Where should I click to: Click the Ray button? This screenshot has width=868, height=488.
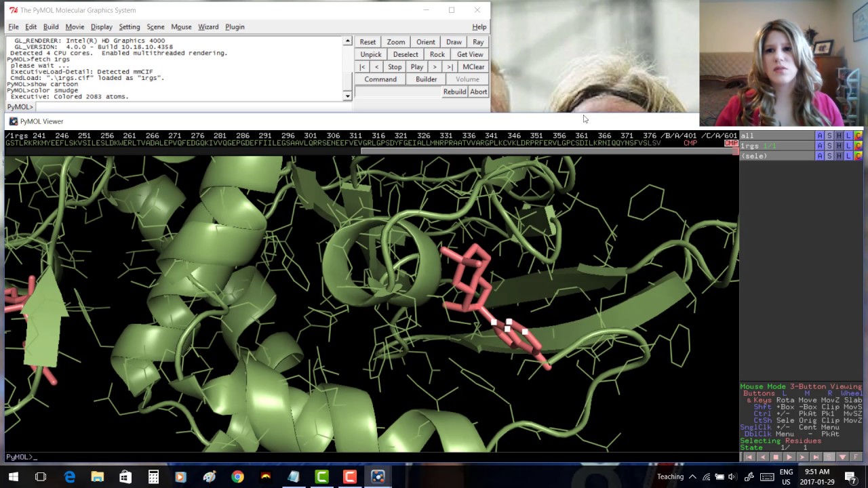coord(478,42)
